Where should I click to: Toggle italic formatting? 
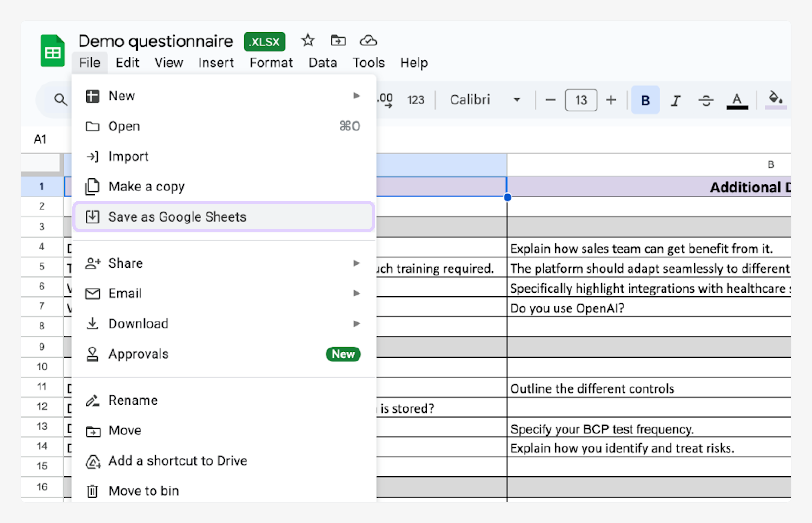pos(675,100)
